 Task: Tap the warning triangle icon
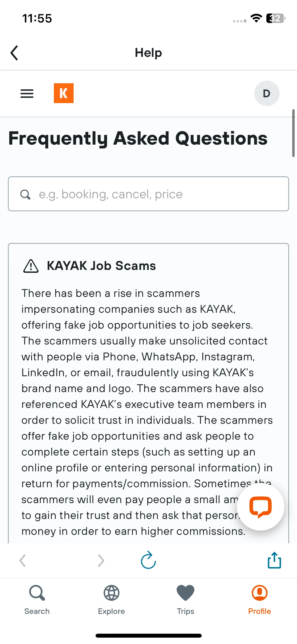(31, 266)
